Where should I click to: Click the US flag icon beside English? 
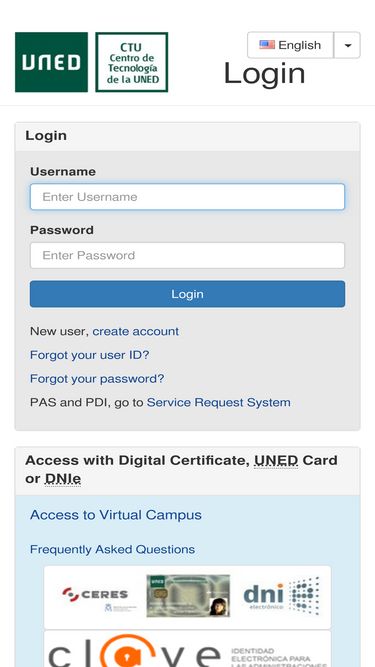(267, 45)
